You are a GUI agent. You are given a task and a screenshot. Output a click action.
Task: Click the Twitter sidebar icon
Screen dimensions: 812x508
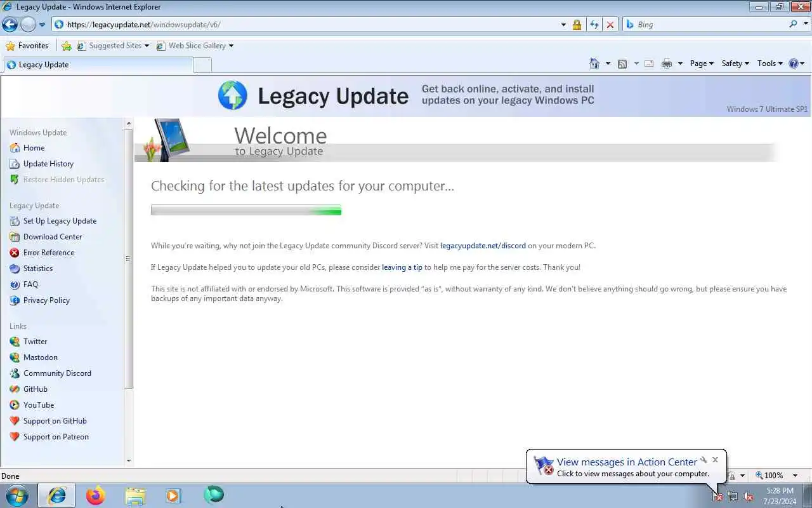click(x=15, y=342)
